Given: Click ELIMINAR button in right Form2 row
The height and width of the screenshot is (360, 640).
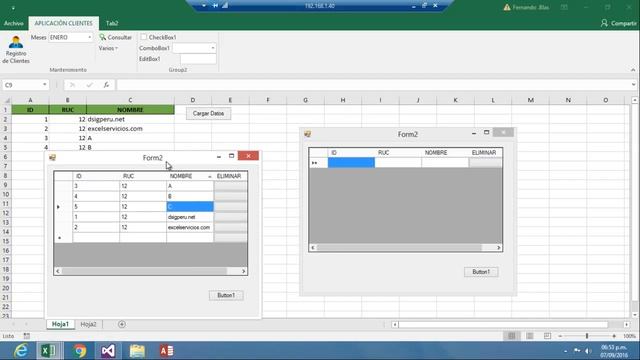Looking at the screenshot, I should (485, 163).
